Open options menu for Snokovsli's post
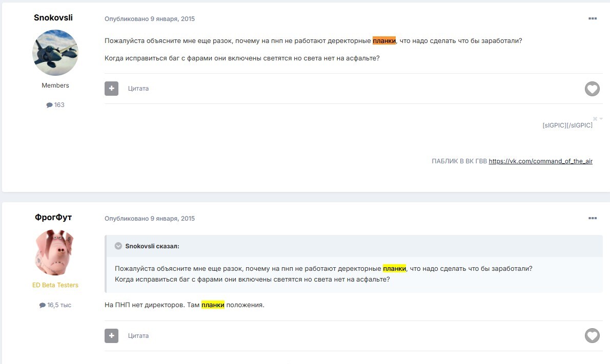610x364 pixels. click(592, 18)
